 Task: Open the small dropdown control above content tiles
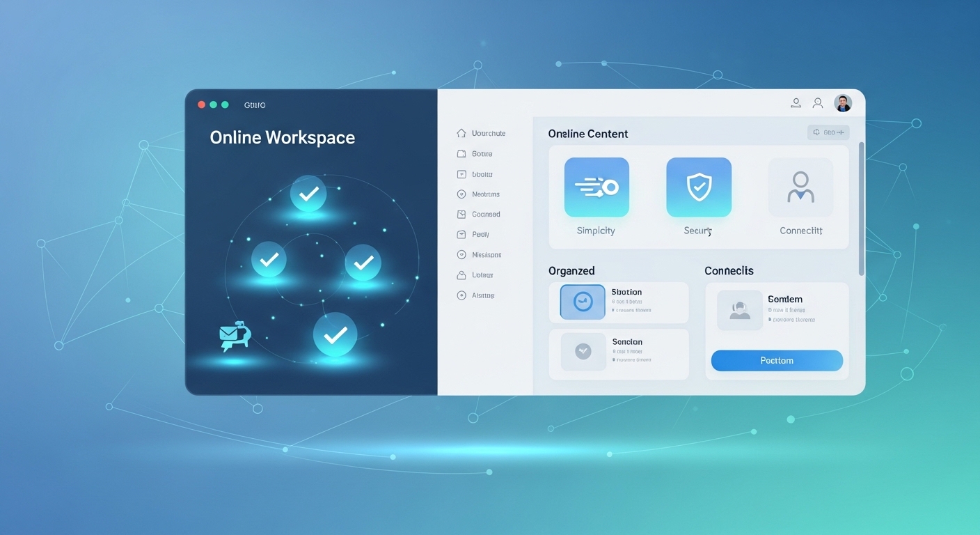828,132
